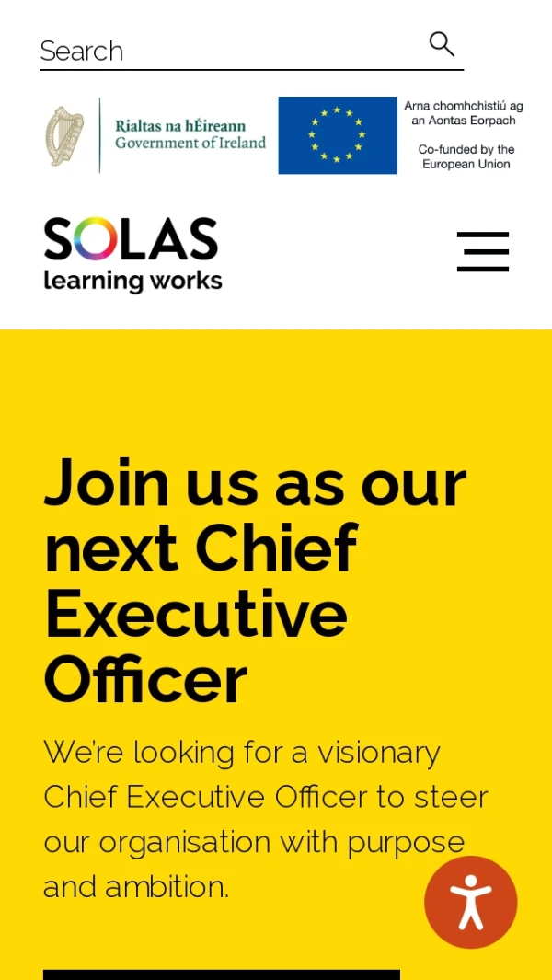
Task: Click the SOLAS wordmark logo
Action: point(131,239)
